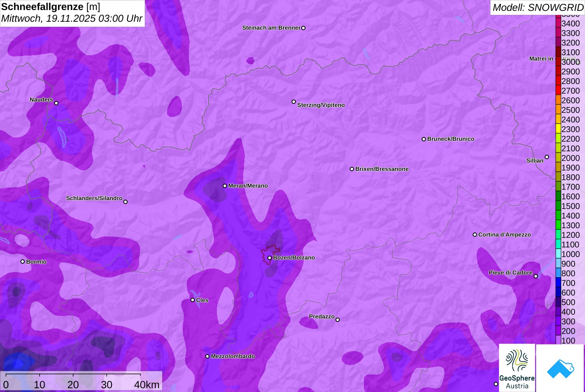Select the Sterzing/Vipiteno map marker
585x392 pixels.
[294, 102]
